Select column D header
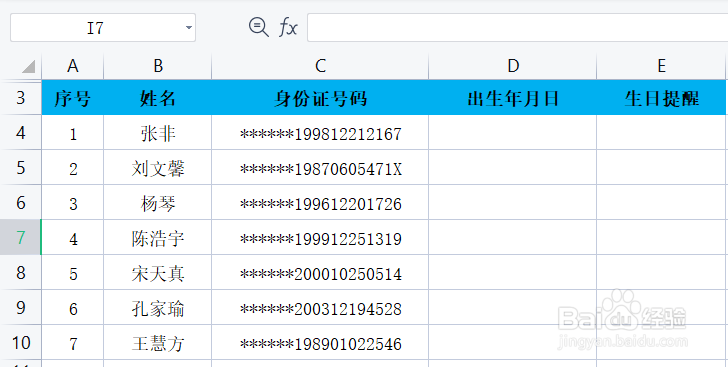 [x=513, y=66]
